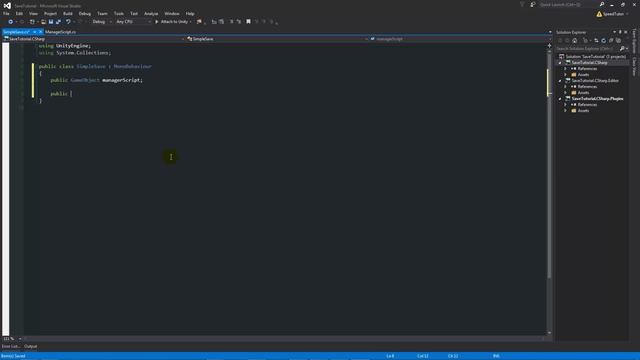The width and height of the screenshot is (640, 360).
Task: Click the notifications flag icon in title bar
Action: (x=522, y=4)
